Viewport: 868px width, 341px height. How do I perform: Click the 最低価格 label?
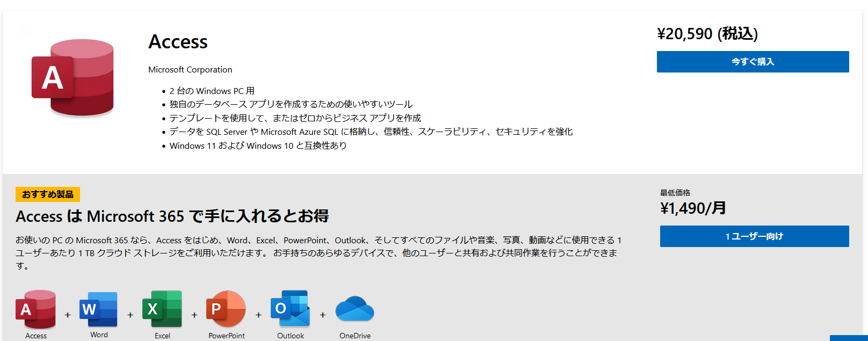(675, 193)
